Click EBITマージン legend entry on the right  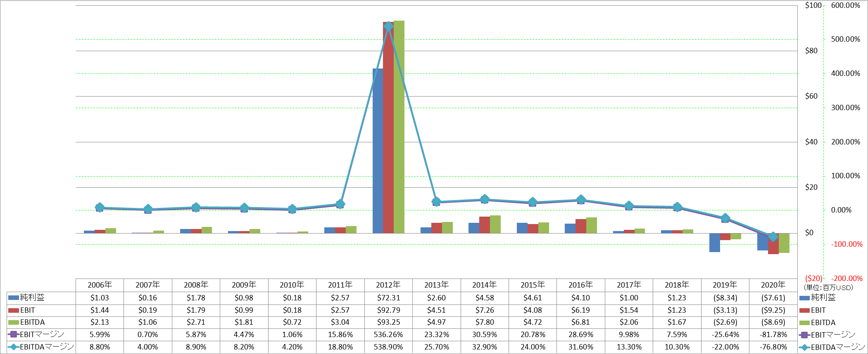[827, 335]
